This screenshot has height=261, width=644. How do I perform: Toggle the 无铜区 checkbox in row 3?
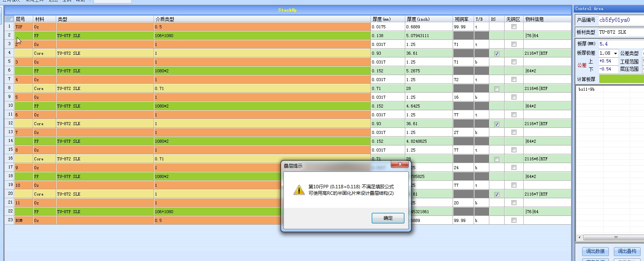click(x=514, y=44)
